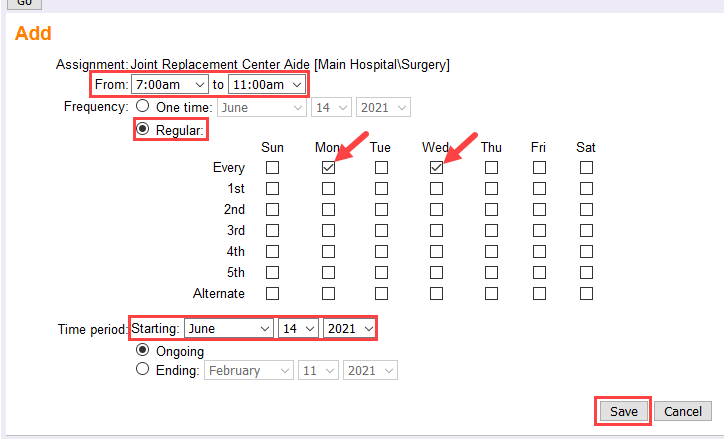The height and width of the screenshot is (439, 724).
Task: Select the Ending time period option
Action: pos(143,370)
